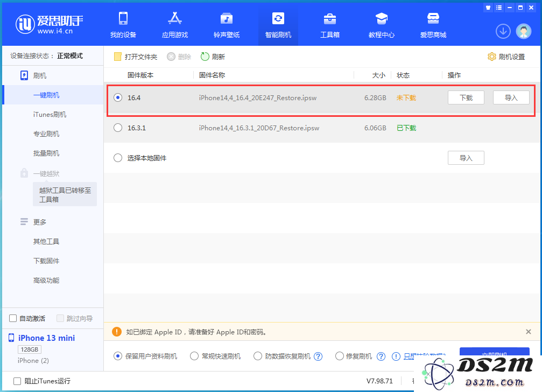Select the 选择本地固件 radio button
Screen dimensions: 542x392
[118, 158]
